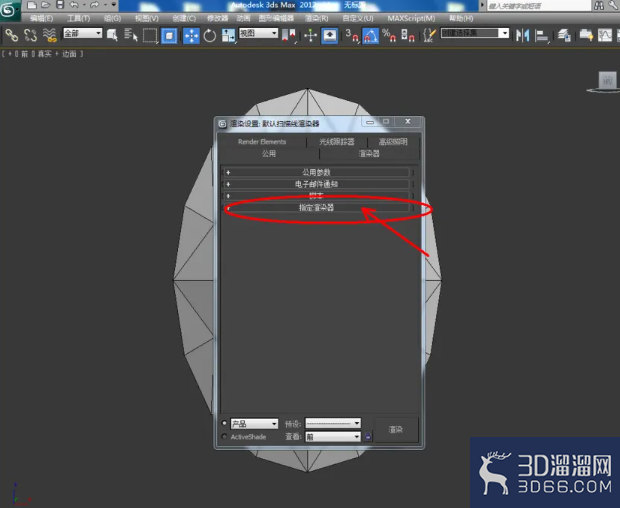This screenshot has height=508, width=620.
Task: Click the Undo arrow icon
Action: click(74, 5)
